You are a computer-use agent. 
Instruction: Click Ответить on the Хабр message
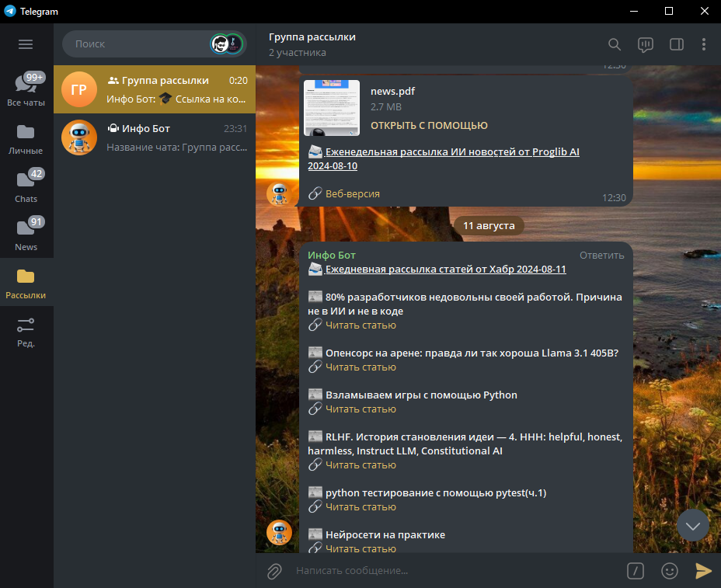pos(601,255)
